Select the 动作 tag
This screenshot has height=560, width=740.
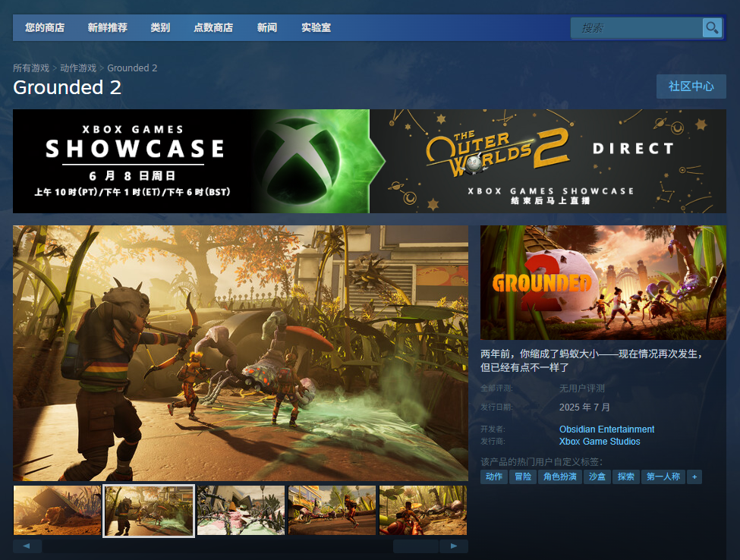coord(494,477)
